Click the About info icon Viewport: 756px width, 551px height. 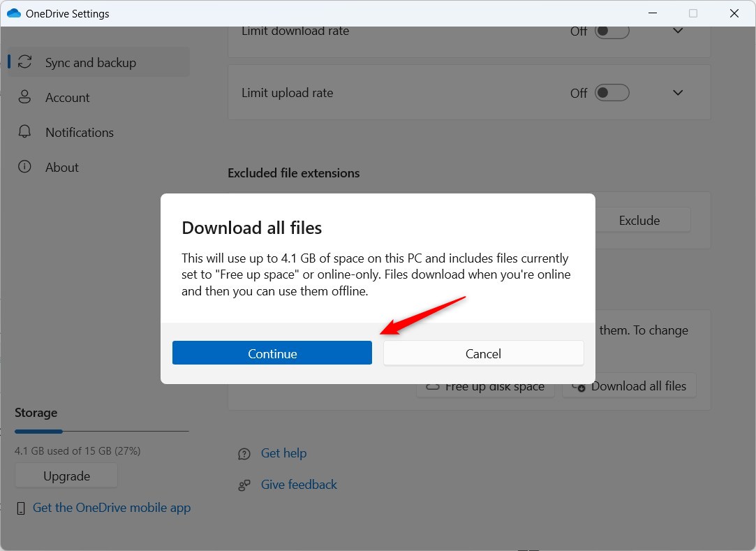(24, 167)
